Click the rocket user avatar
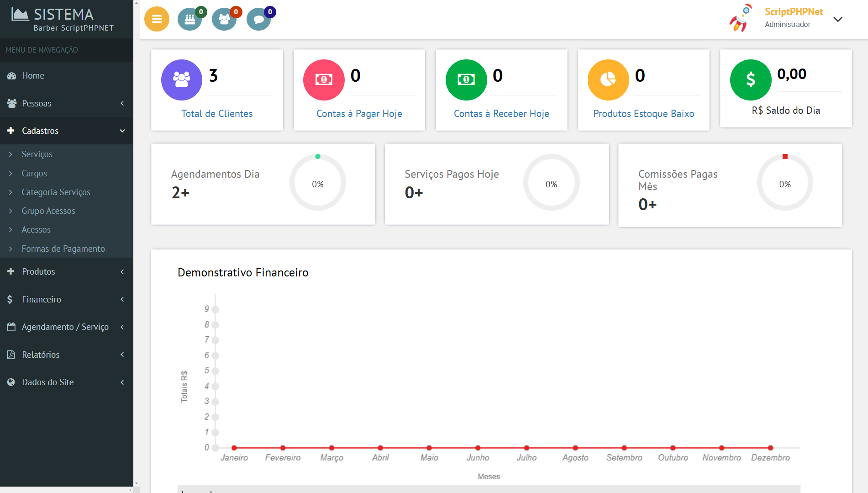The image size is (868, 493). pos(740,18)
